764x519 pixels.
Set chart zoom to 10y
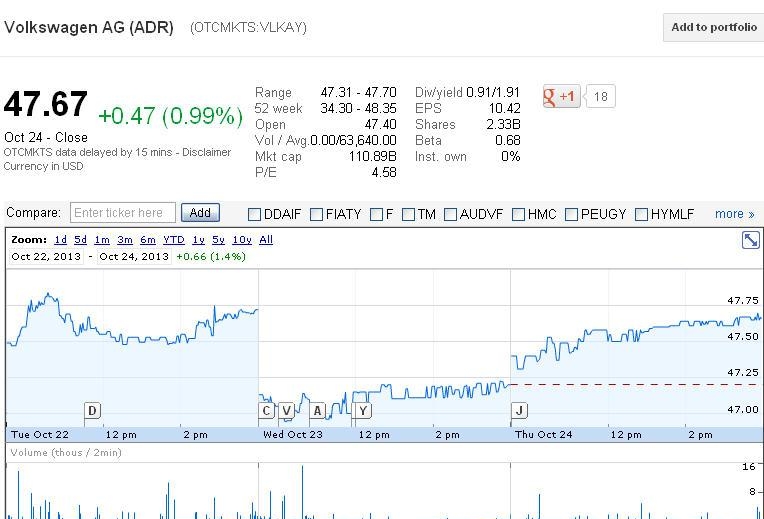242,240
